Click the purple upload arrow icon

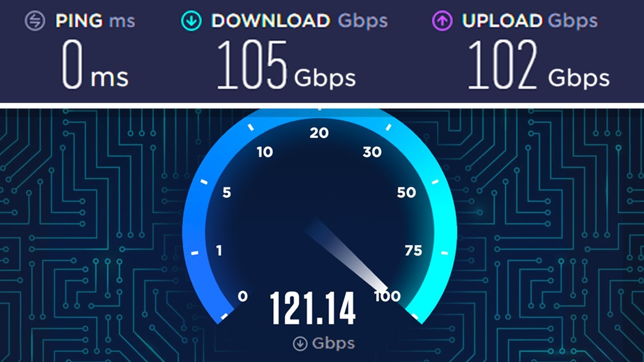[x=441, y=21]
